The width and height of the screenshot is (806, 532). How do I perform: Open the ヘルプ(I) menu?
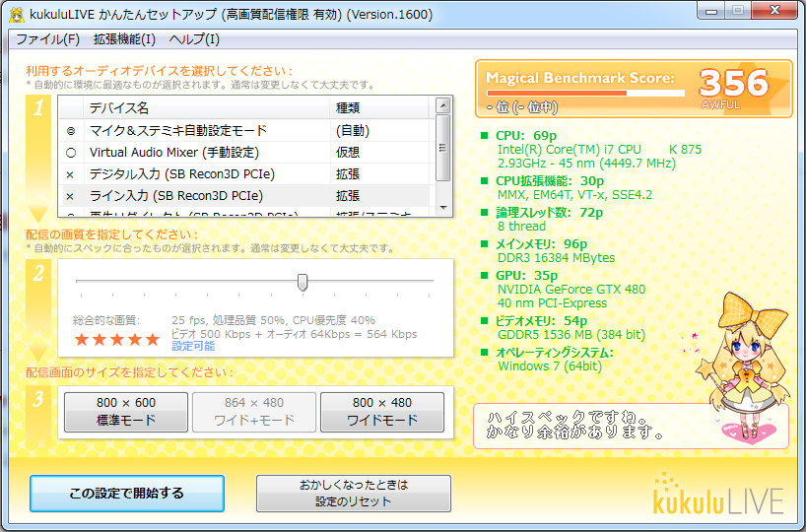click(x=194, y=39)
